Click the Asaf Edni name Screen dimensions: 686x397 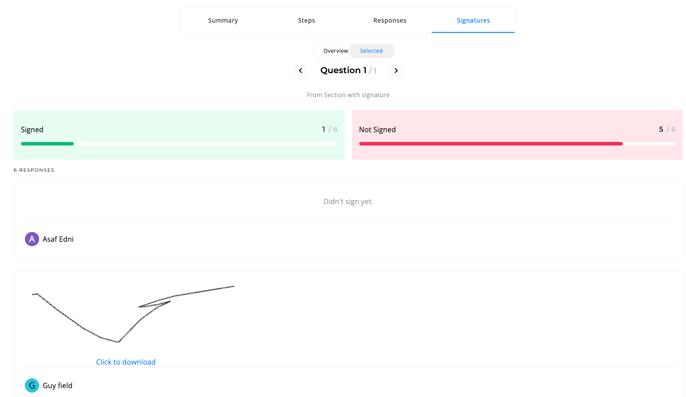tap(58, 239)
